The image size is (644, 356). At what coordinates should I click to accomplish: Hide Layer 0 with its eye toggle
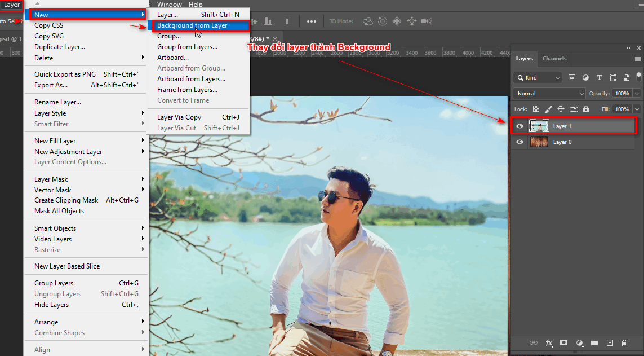click(x=519, y=142)
